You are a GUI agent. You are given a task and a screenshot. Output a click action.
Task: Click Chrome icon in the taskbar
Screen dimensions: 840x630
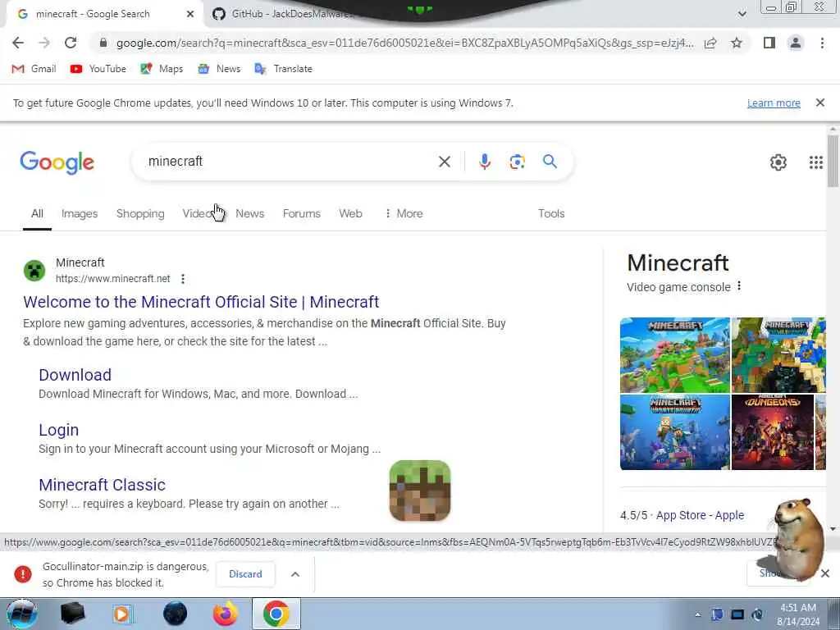[x=276, y=614]
